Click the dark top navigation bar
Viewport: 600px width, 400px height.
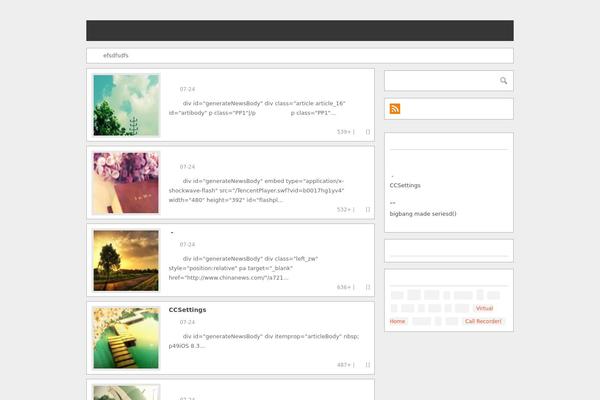tap(300, 31)
